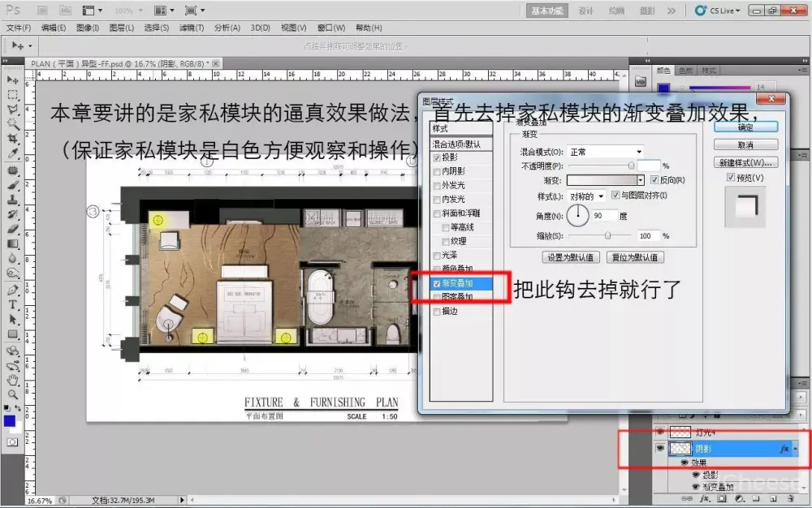
Task: Open the 样式 gradient style dropdown
Action: pyautogui.click(x=586, y=196)
